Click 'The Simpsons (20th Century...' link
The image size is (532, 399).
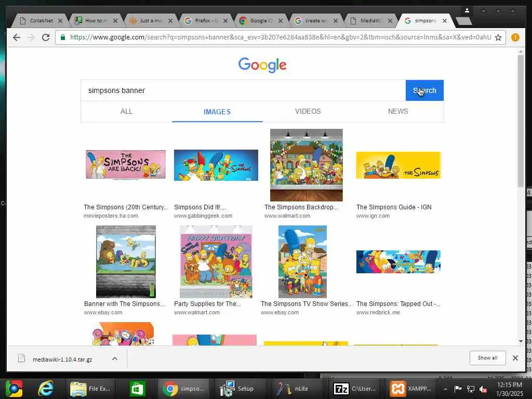126,207
